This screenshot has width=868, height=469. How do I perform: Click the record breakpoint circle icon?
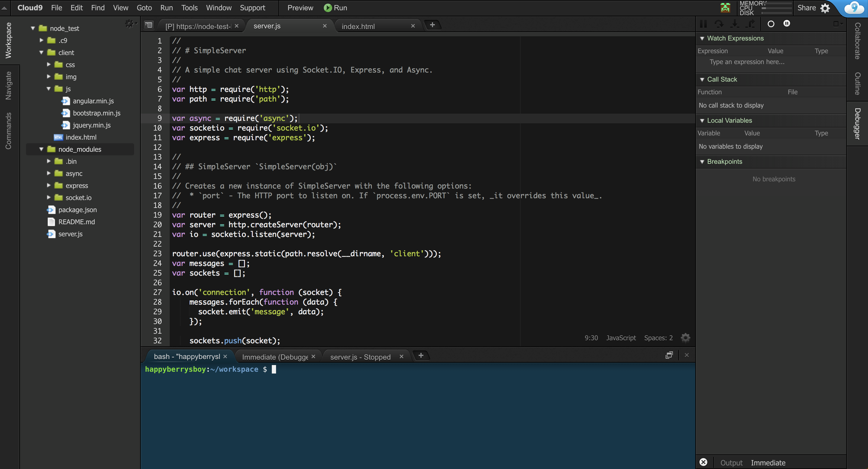pyautogui.click(x=771, y=24)
